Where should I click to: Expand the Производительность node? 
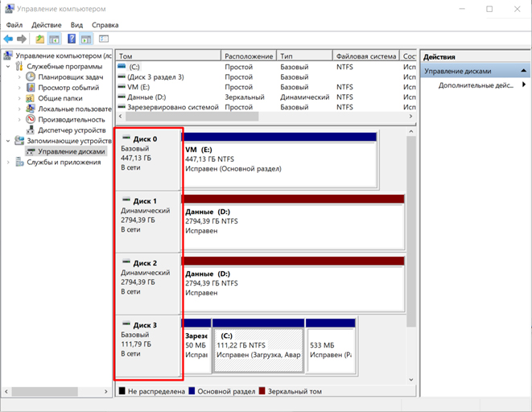pos(19,119)
